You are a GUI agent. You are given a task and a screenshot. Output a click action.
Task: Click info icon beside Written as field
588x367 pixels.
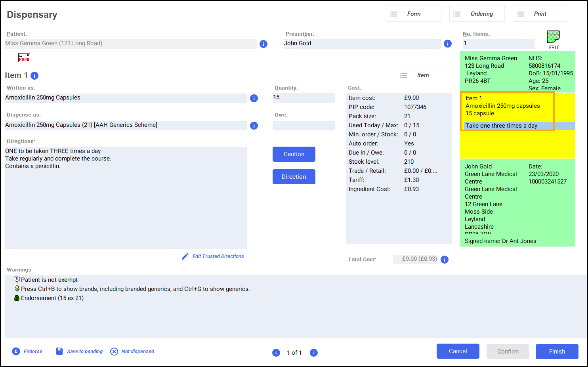(254, 98)
